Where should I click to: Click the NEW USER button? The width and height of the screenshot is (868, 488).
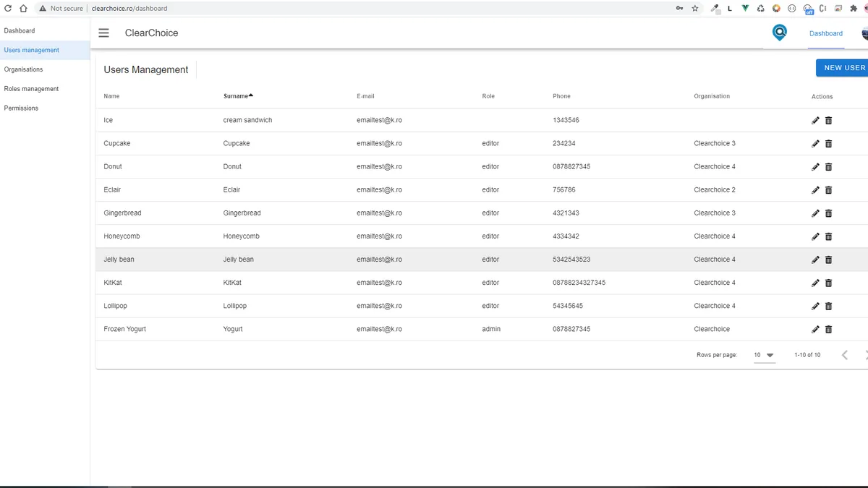click(843, 68)
